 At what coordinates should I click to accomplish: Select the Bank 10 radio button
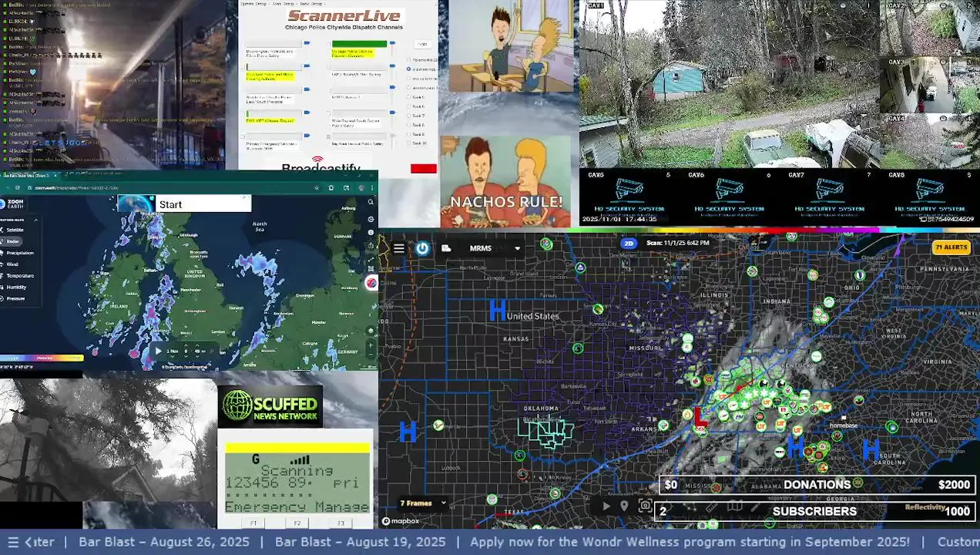tap(408, 143)
